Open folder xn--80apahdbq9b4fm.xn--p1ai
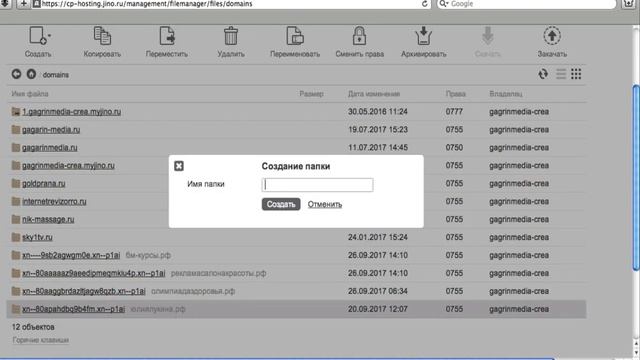 [x=73, y=309]
